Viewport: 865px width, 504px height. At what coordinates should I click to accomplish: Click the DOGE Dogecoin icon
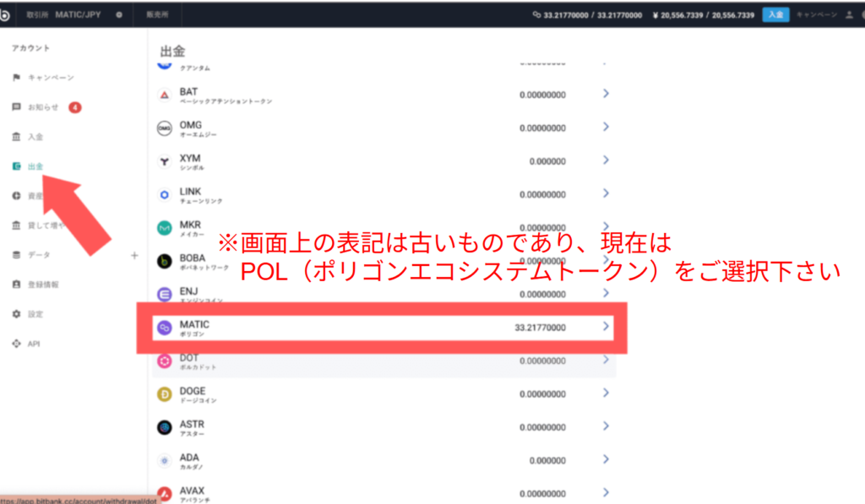165,394
